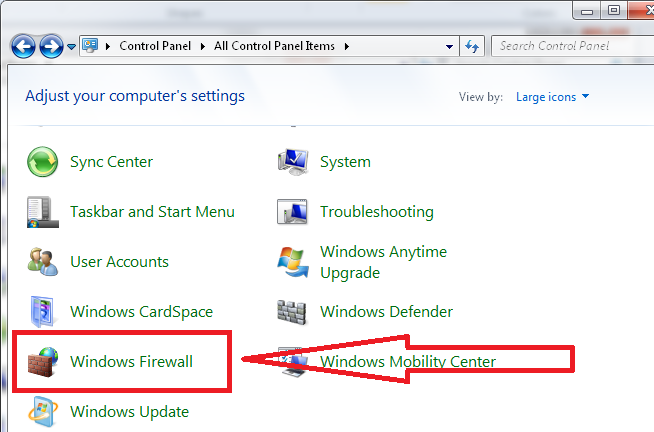Open the Sync Center link
This screenshot has width=654, height=432.
click(111, 162)
